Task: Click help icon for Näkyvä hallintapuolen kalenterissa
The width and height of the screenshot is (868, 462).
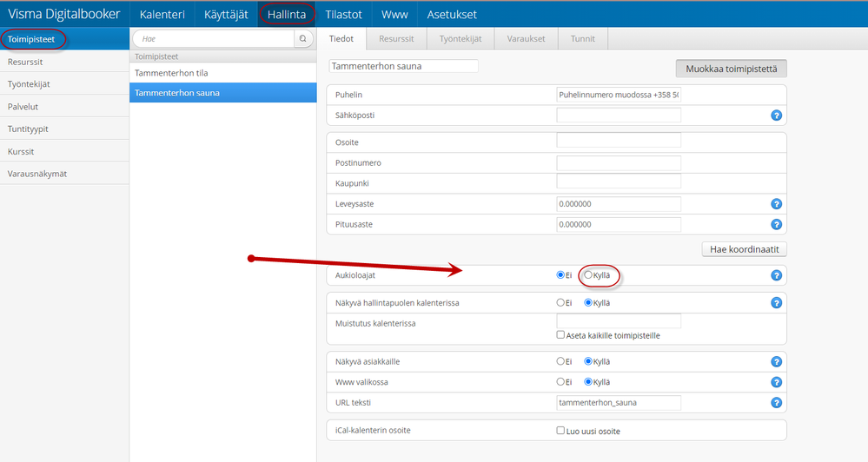Action: pyautogui.click(x=777, y=303)
